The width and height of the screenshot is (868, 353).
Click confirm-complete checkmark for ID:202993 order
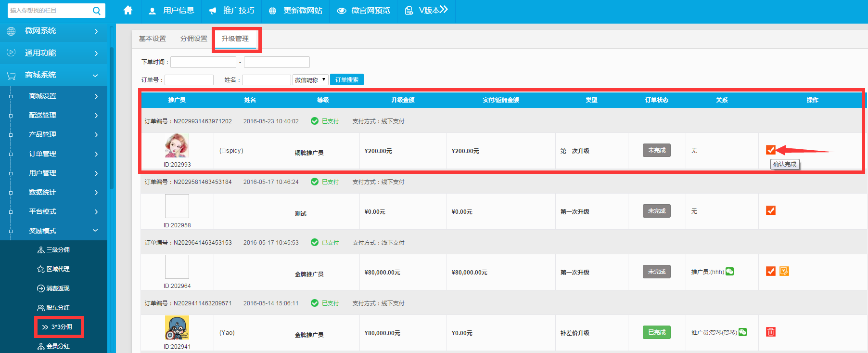(x=771, y=150)
